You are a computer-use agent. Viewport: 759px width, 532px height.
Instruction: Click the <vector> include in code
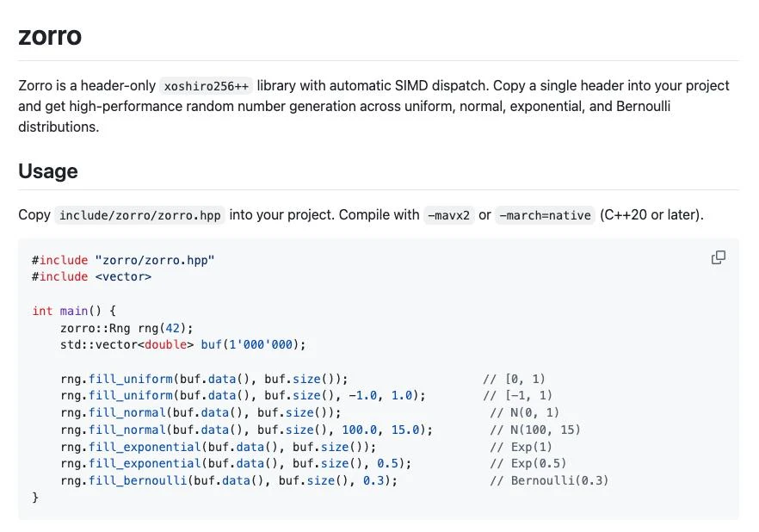pyautogui.click(x=123, y=277)
